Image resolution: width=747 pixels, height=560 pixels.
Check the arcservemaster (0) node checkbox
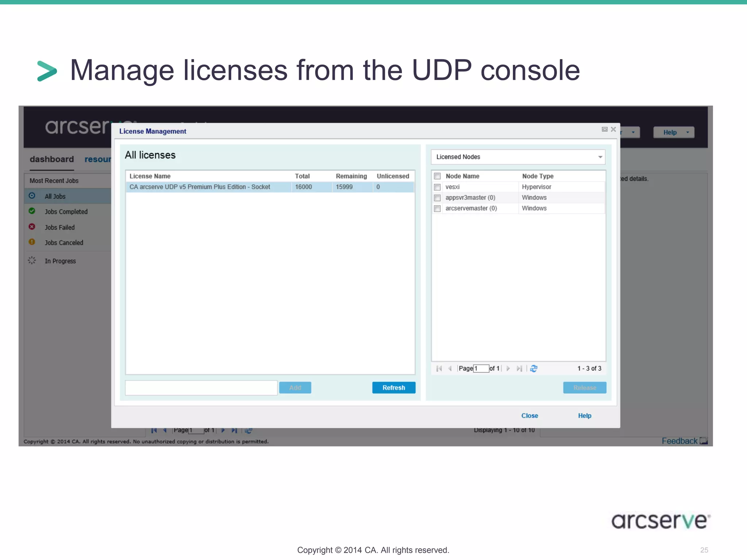(x=437, y=209)
